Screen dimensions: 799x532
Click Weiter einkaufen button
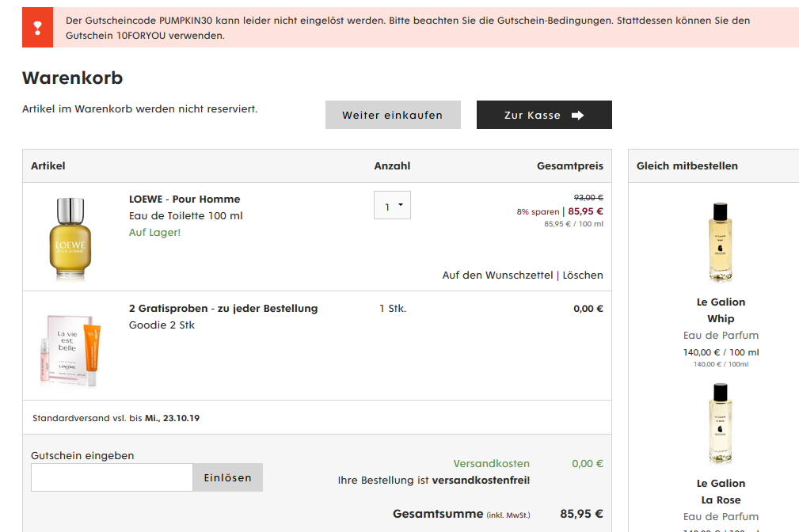tap(393, 115)
